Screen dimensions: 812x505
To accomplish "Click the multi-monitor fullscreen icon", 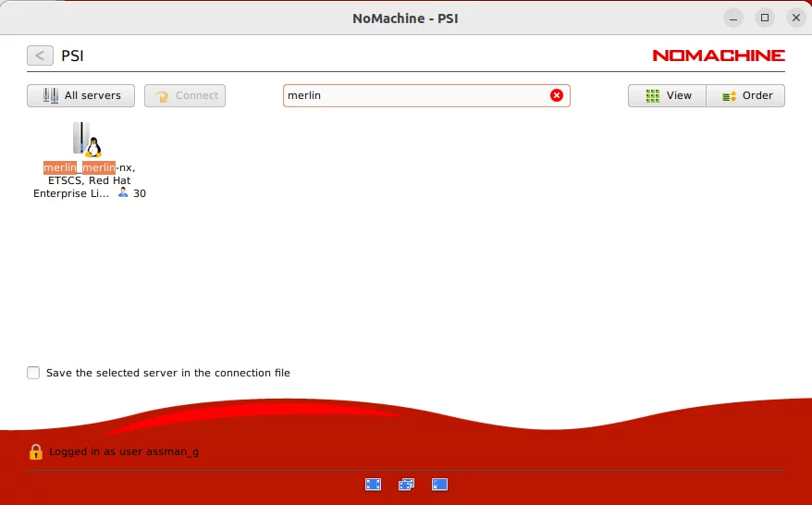I will coord(406,484).
